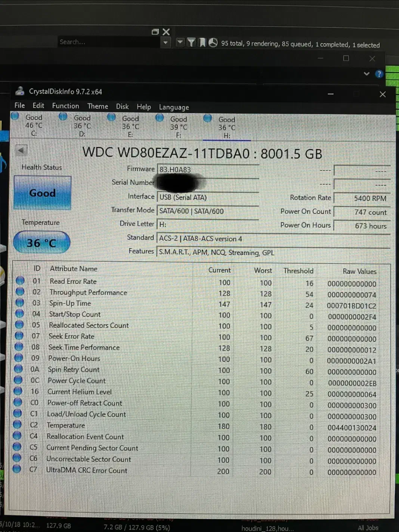The width and height of the screenshot is (399, 532).
Task: Open the search dropdown arrow in background window
Action: click(x=166, y=43)
